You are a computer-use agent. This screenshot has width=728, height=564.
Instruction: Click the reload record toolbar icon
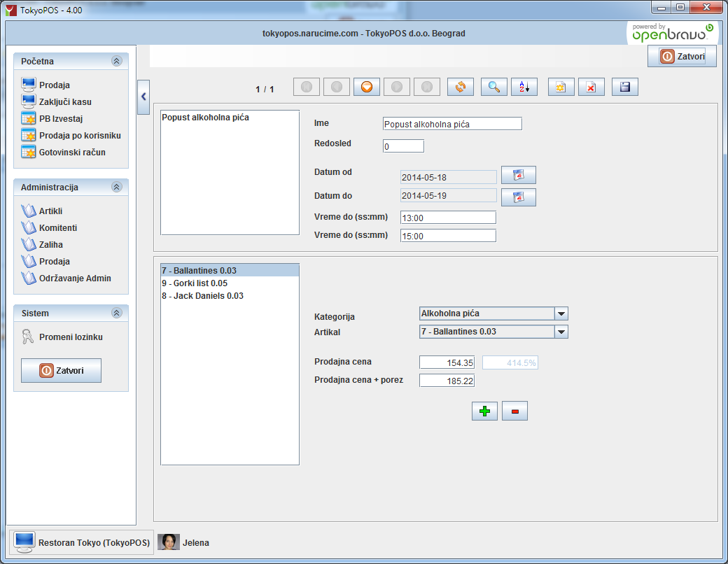pyautogui.click(x=460, y=87)
